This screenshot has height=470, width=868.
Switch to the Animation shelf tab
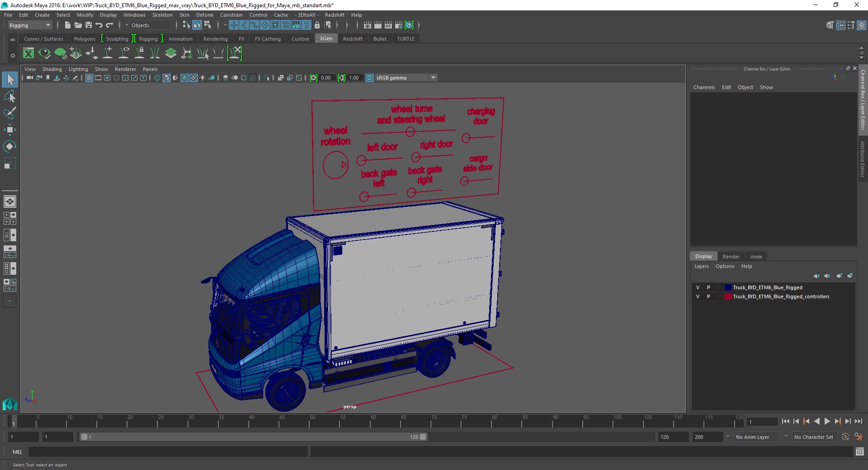[180, 39]
